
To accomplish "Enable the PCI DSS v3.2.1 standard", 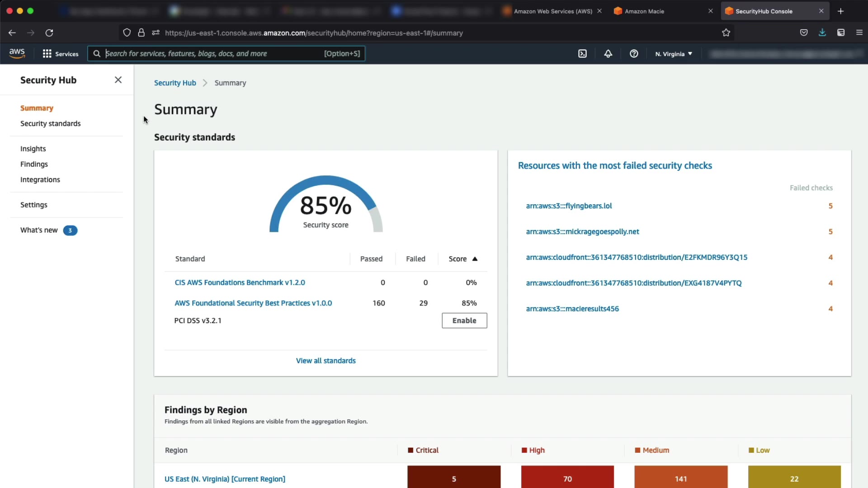I will (464, 320).
